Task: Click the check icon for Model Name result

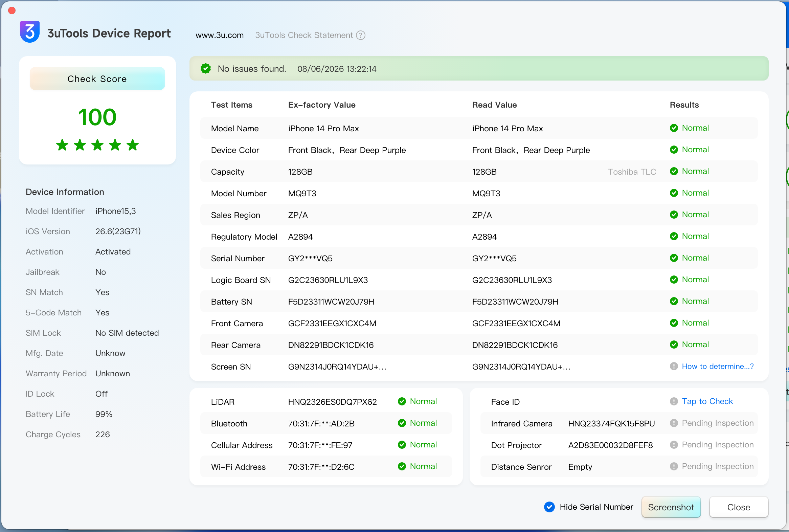Action: tap(674, 128)
